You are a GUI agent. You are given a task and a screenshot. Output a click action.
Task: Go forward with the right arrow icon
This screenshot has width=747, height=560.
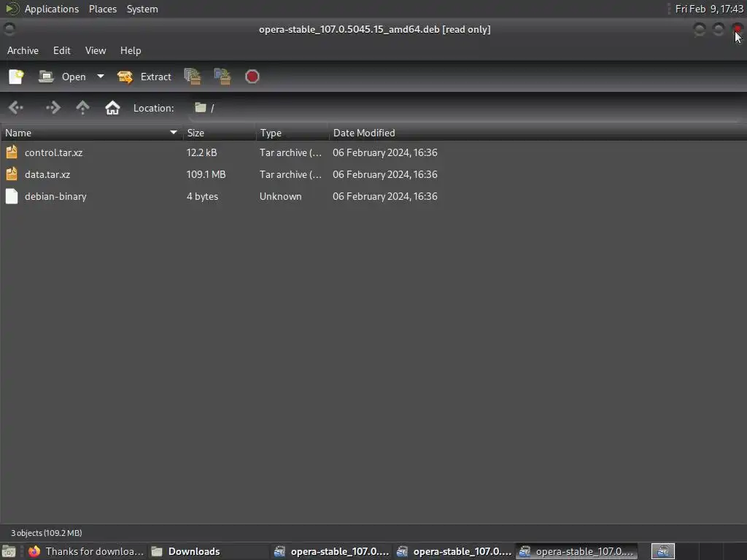click(53, 108)
